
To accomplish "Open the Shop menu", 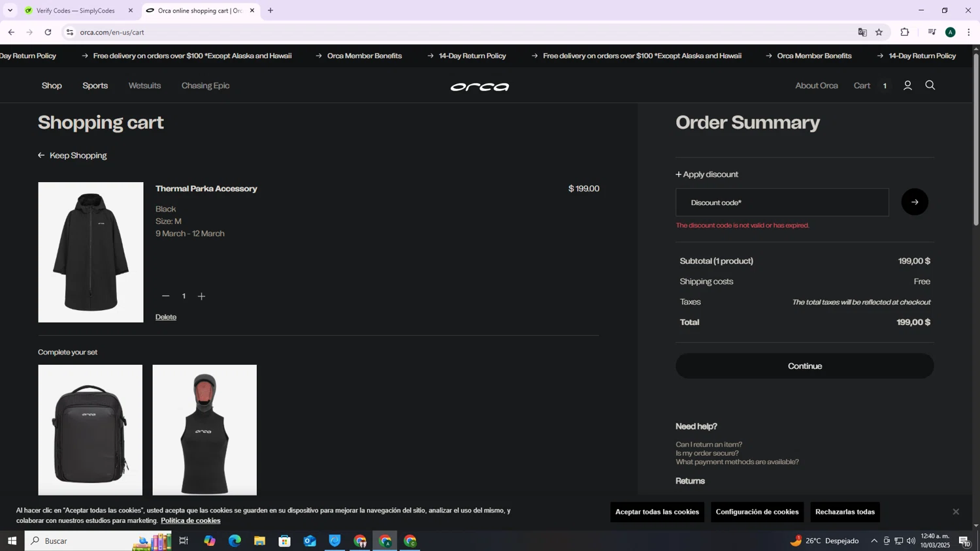I will [x=52, y=86].
